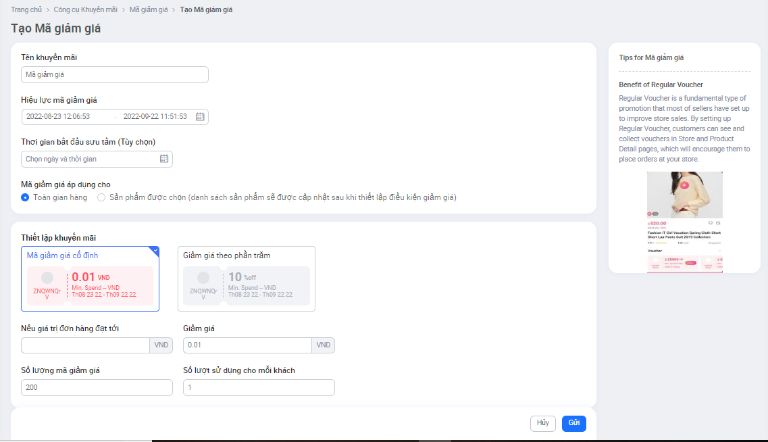Click the voucher tips preview image
Image resolution: width=768 pixels, height=442 pixels.
685,221
